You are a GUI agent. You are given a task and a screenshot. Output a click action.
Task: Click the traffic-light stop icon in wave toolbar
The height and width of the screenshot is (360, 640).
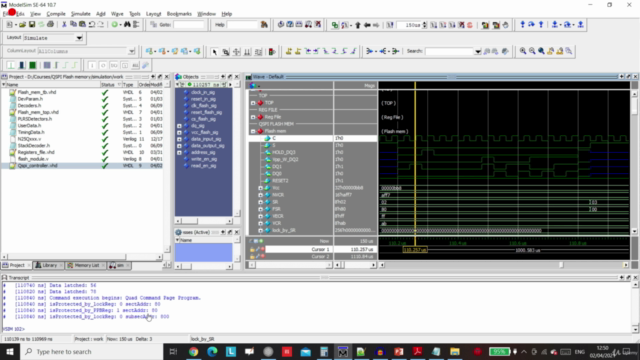pos(272,52)
